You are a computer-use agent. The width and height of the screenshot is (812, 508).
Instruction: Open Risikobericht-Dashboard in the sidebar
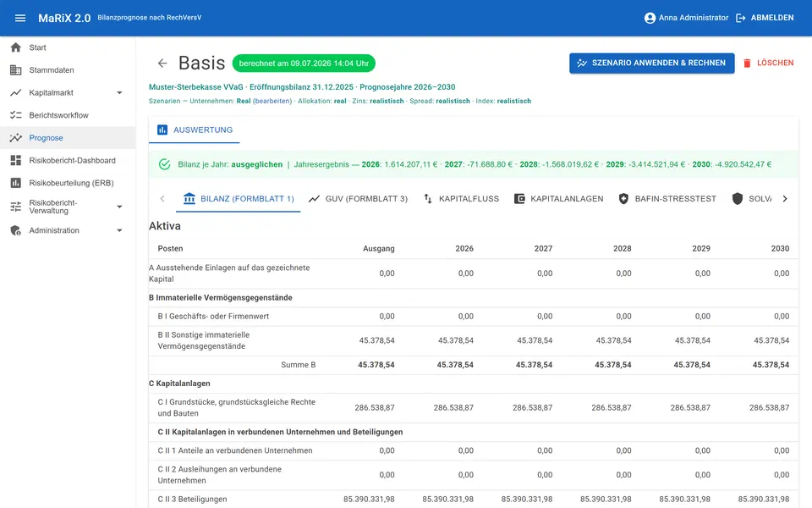68,160
